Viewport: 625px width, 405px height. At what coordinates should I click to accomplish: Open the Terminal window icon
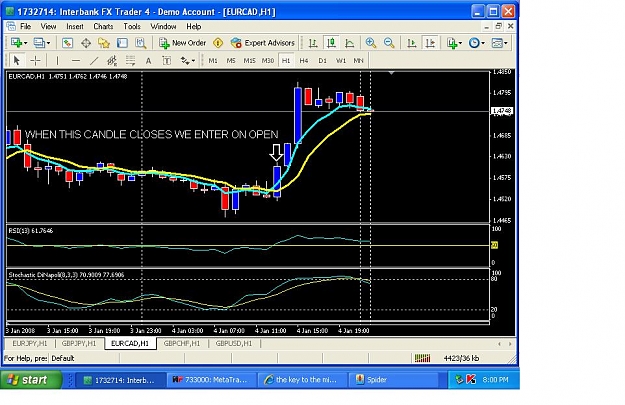[x=122, y=43]
